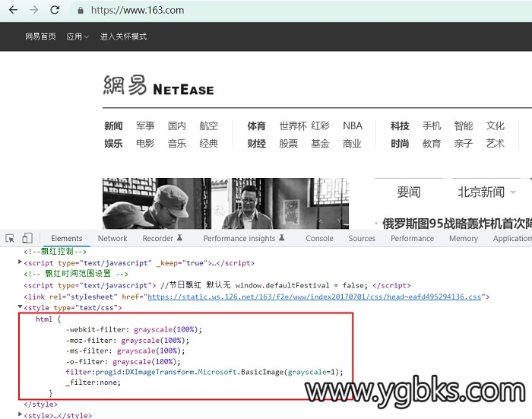Open the 国内 channel link
This screenshot has height=419, width=532.
tap(177, 126)
